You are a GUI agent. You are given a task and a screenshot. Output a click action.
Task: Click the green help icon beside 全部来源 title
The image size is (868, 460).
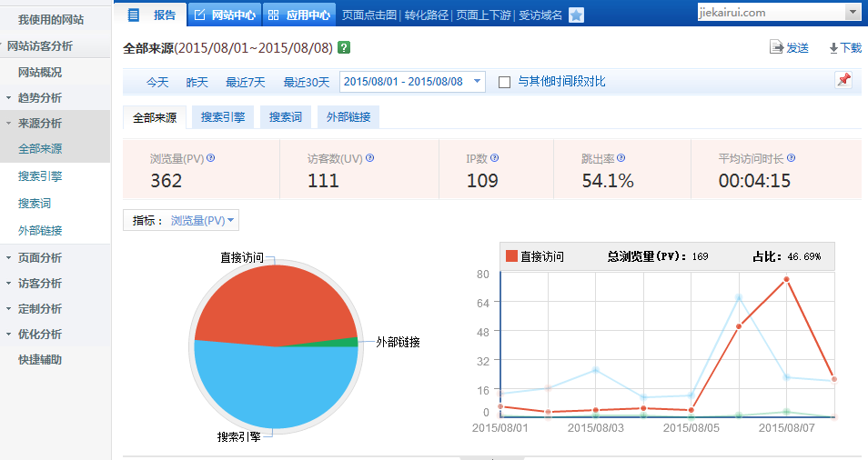[344, 47]
